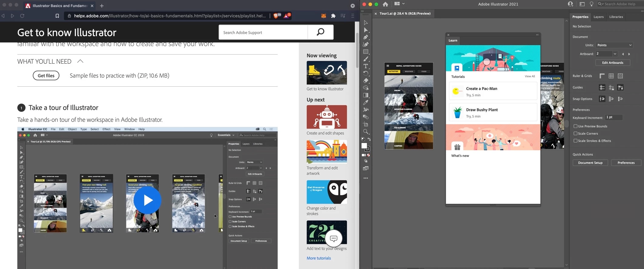Viewport: 644px width, 269px height.
Task: Toggle Transparency Grid icon
Action: click(620, 76)
